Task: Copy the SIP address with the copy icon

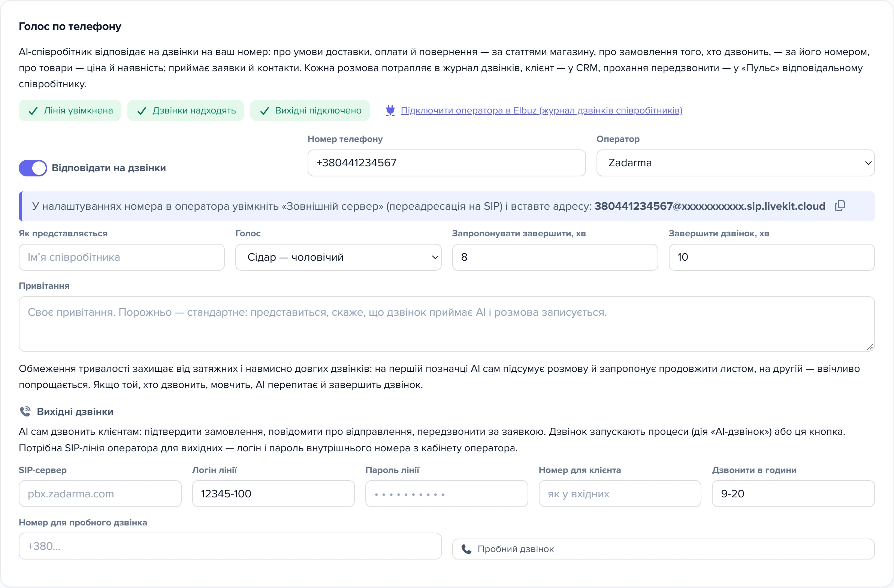Action: pyautogui.click(x=840, y=206)
